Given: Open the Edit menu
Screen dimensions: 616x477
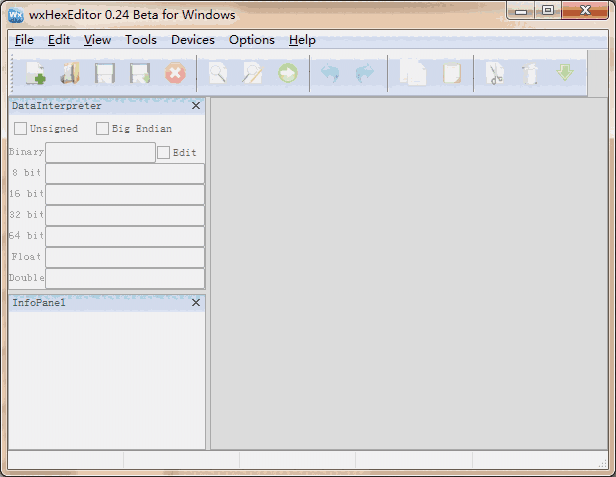Looking at the screenshot, I should (59, 40).
